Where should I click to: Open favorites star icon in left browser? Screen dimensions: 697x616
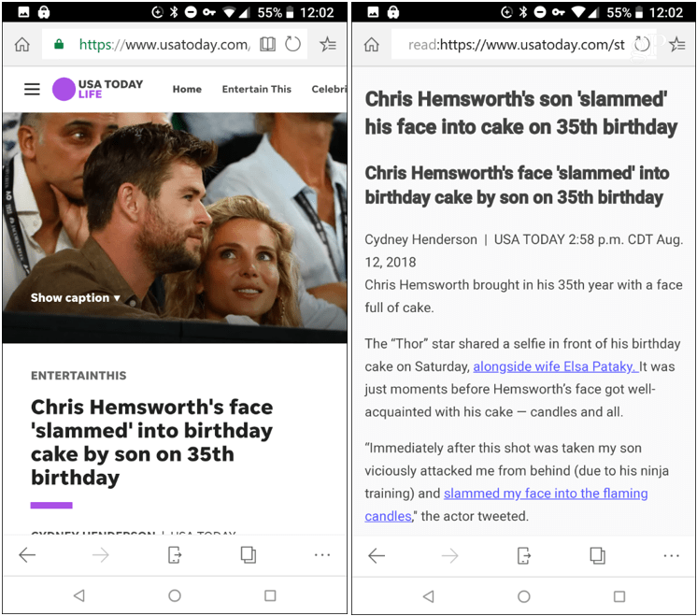tap(328, 44)
